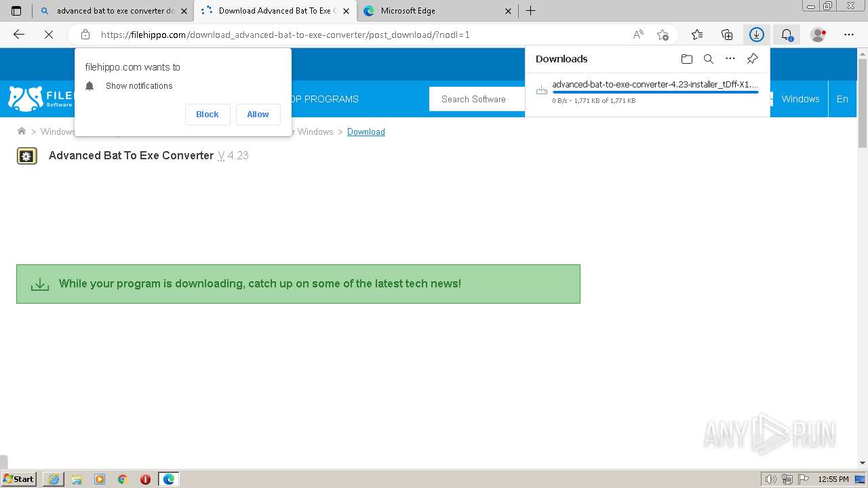Open more options in Downloads panel
Image resolution: width=868 pixels, height=488 pixels.
pos(730,59)
